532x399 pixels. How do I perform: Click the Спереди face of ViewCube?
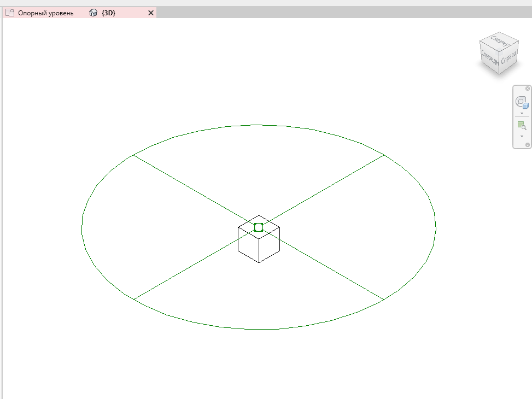point(489,57)
